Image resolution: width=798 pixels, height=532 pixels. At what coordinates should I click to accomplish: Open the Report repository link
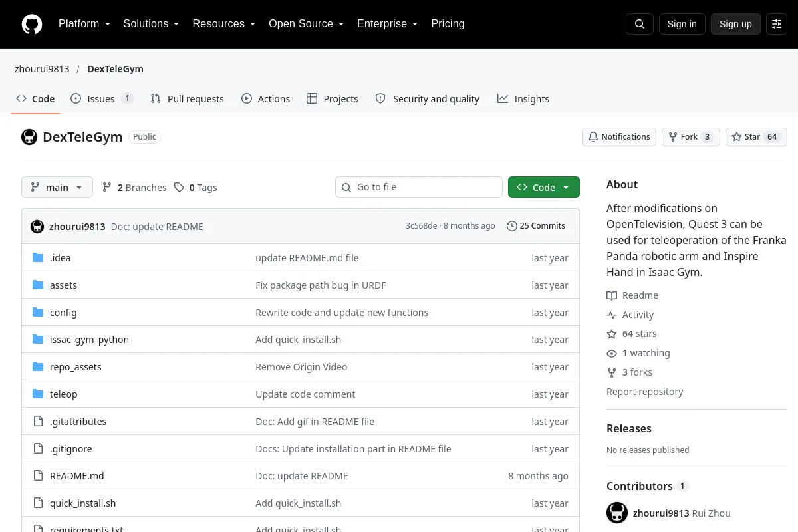click(645, 392)
